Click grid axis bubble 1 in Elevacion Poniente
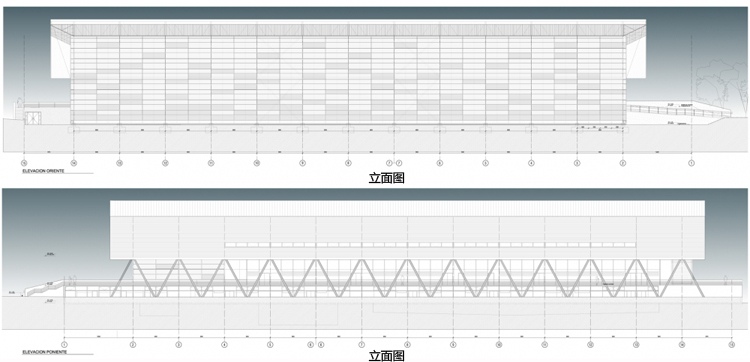The width and height of the screenshot is (750, 362). tap(65, 344)
